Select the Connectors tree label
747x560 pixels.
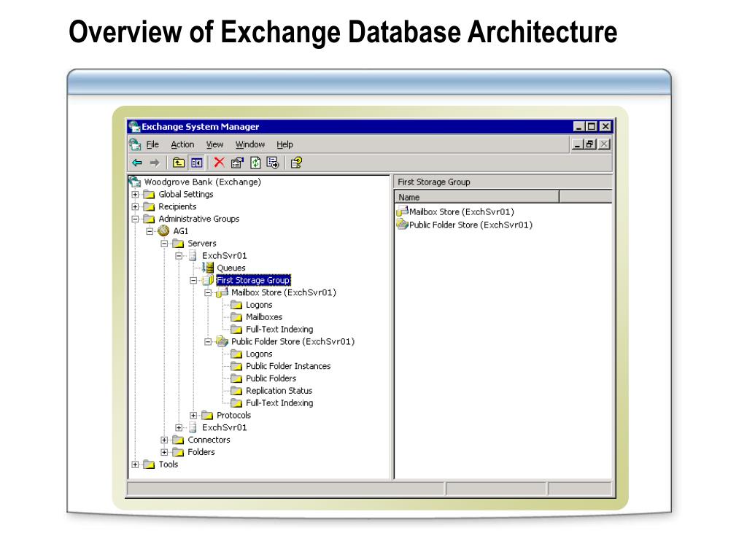209,440
